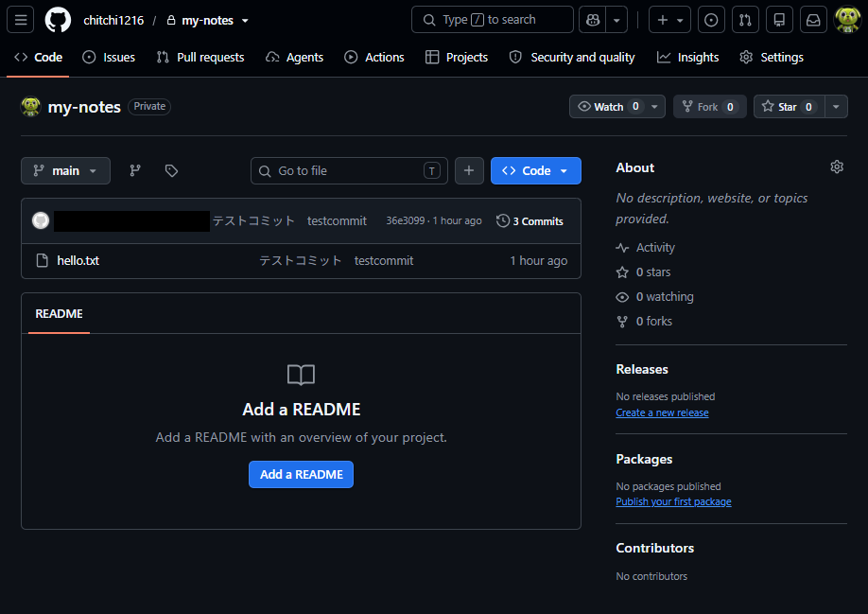Open the commit hash 36e3099

(x=406, y=220)
